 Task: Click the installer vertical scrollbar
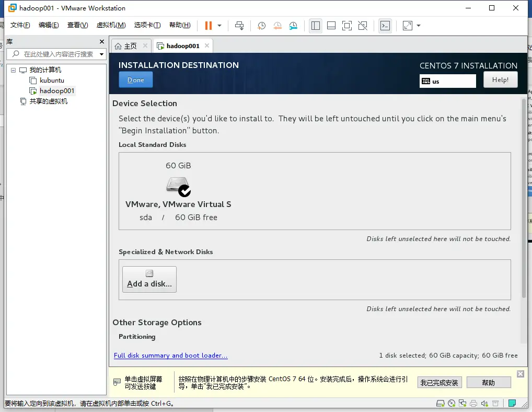click(x=524, y=198)
